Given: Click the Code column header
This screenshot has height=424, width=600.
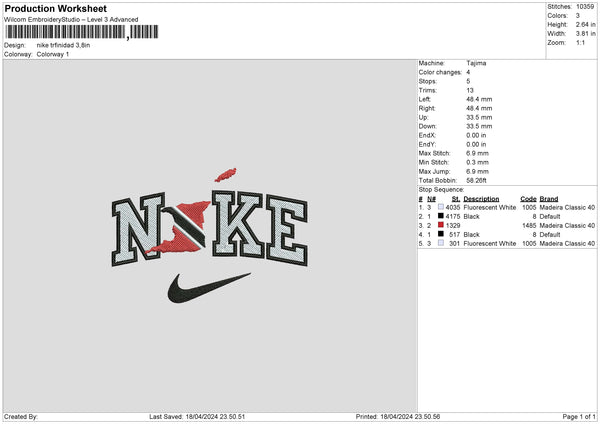Looking at the screenshot, I should 528,199.
